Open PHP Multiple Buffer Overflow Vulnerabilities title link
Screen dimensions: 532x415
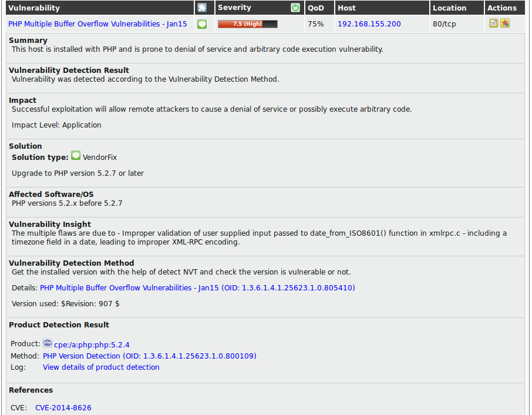pyautogui.click(x=97, y=24)
